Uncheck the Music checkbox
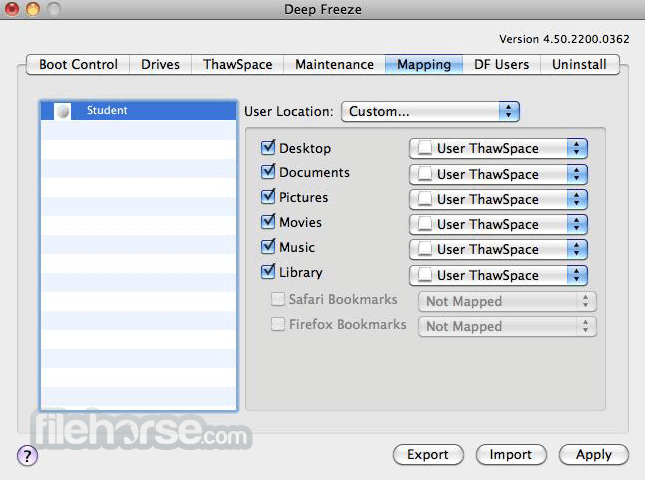This screenshot has width=645, height=480. tap(268, 247)
